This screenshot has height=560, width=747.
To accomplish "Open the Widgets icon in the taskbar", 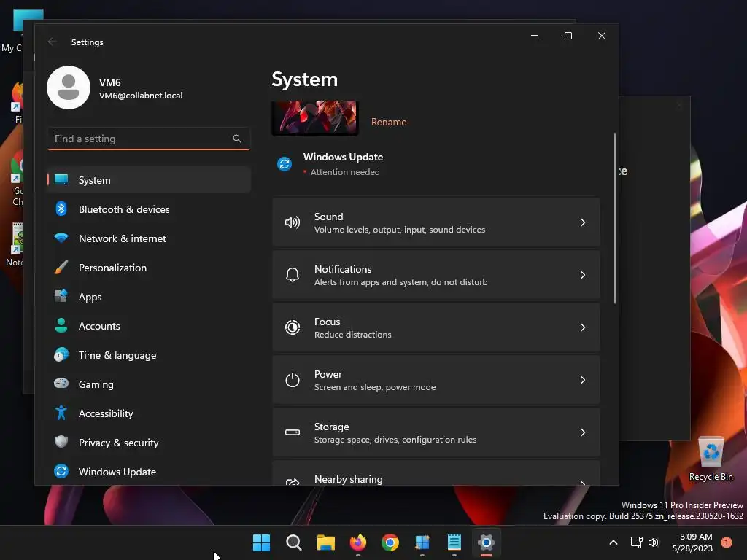I will pyautogui.click(x=422, y=542).
